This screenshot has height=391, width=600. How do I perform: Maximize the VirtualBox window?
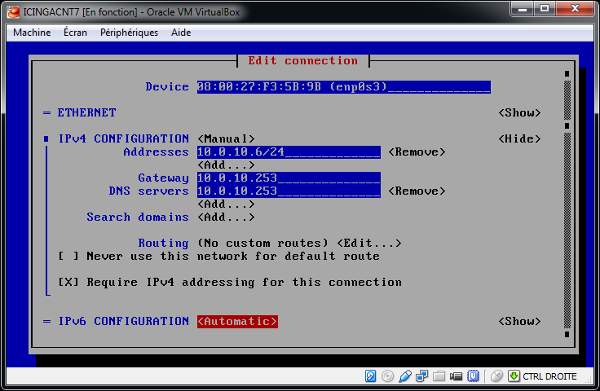point(545,8)
